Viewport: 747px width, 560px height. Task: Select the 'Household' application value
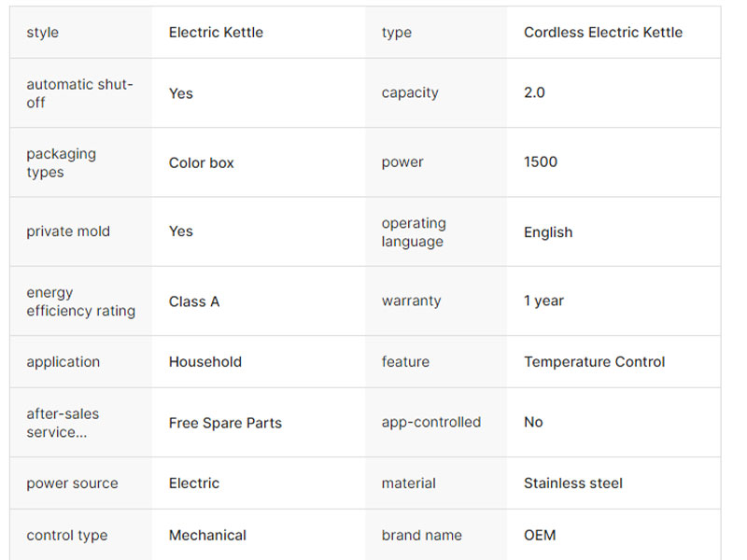204,362
